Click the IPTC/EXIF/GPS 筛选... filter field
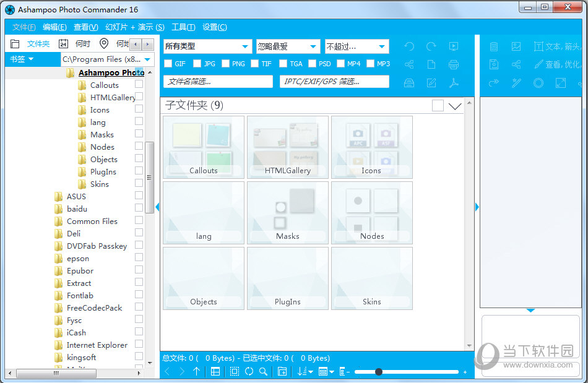 coord(334,81)
